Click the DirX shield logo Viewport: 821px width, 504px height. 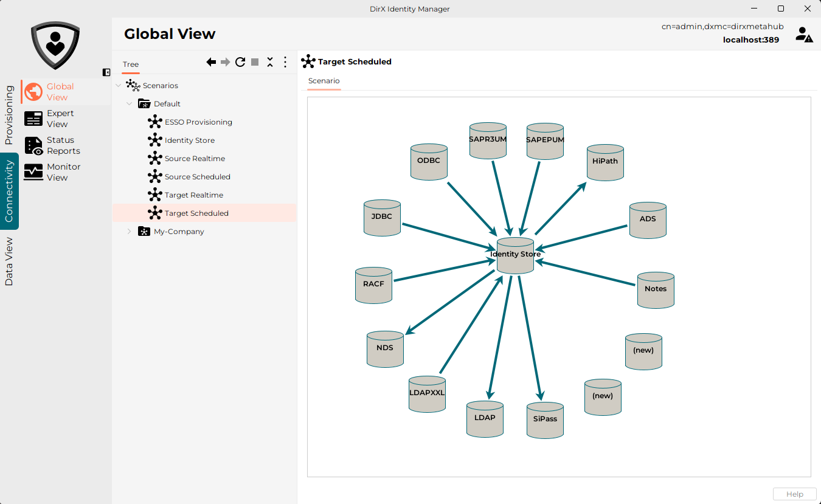tap(55, 46)
